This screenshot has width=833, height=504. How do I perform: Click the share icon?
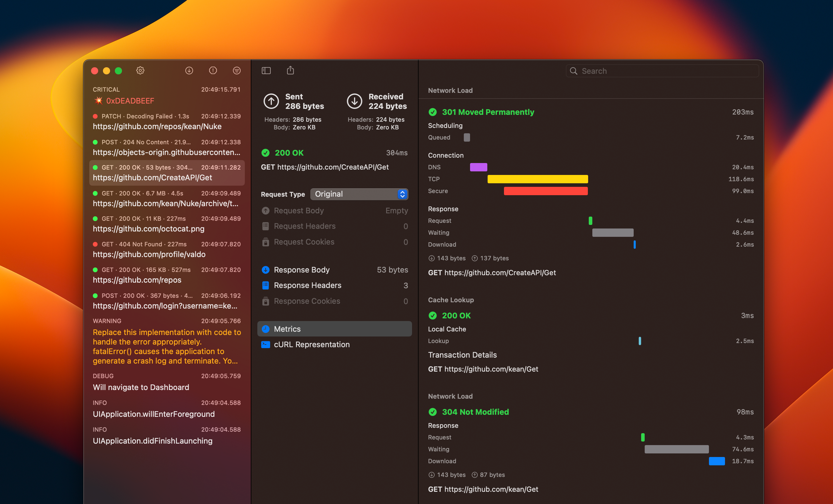pos(290,70)
